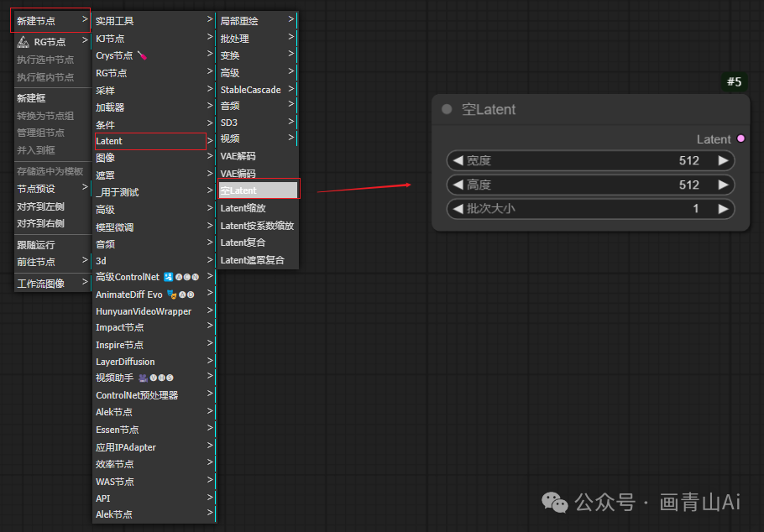Open 局部重绘 Latent submenu
Screen dimensions: 764x532
(257, 21)
